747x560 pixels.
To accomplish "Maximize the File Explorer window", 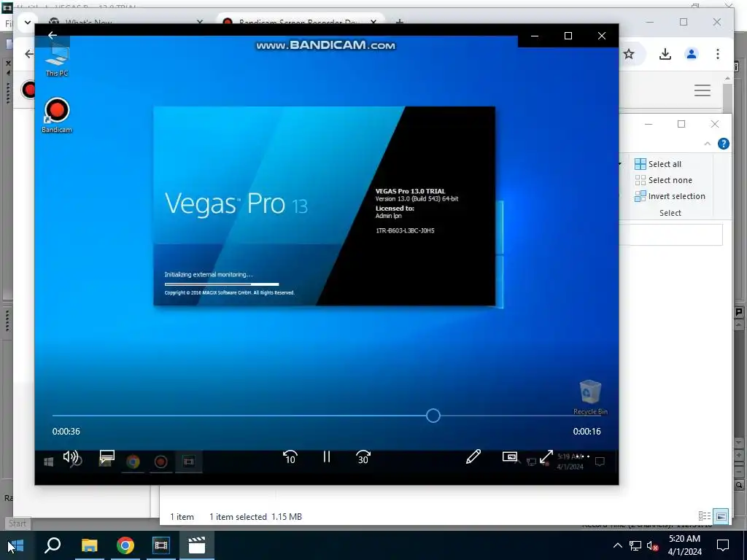I will pos(681,124).
